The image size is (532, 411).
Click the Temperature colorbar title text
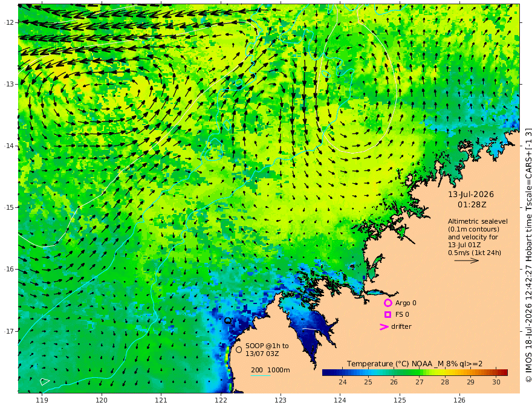pos(415,364)
